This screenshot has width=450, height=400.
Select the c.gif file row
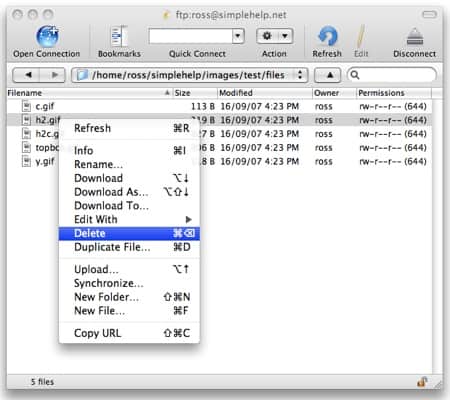(219, 106)
